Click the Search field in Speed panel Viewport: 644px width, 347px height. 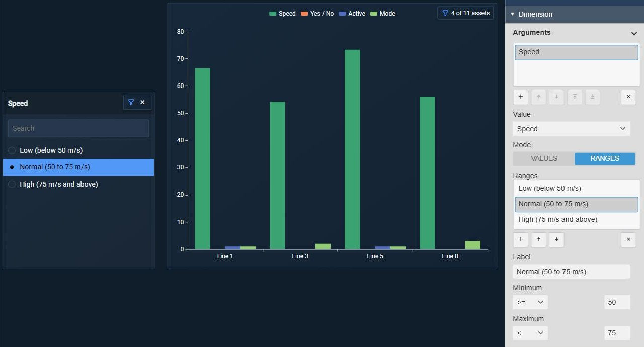(x=78, y=128)
